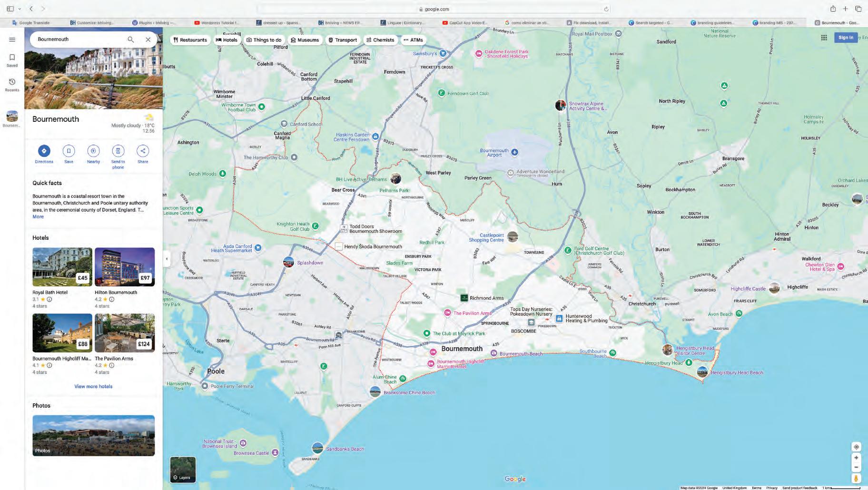This screenshot has width=868, height=490.
Task: Open the Privacy link in footer
Action: (772, 488)
